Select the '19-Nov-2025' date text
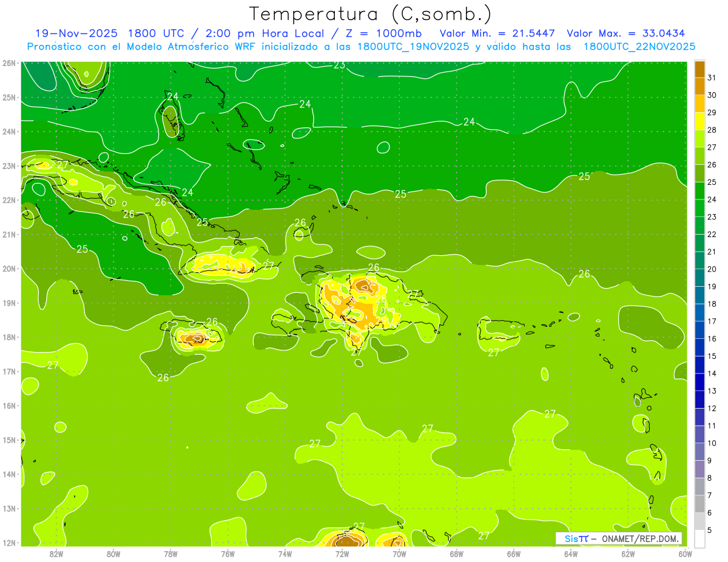Viewport: 728px width, 562px height. pyautogui.click(x=76, y=33)
